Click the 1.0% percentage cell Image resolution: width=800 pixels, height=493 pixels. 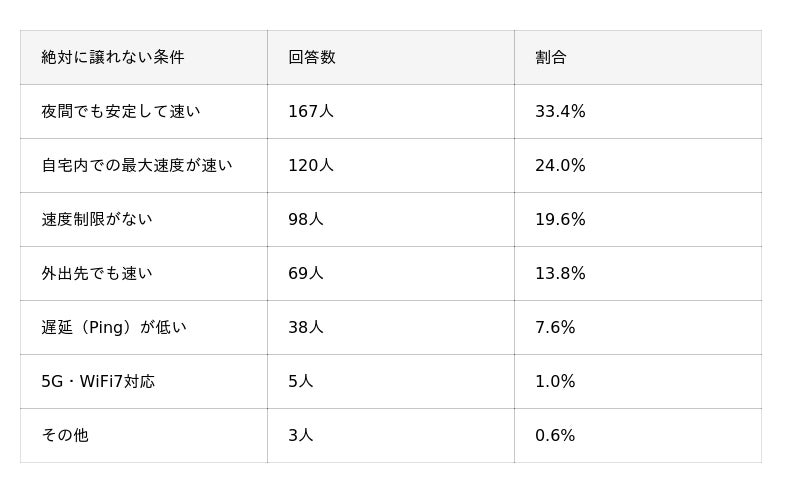[555, 381]
